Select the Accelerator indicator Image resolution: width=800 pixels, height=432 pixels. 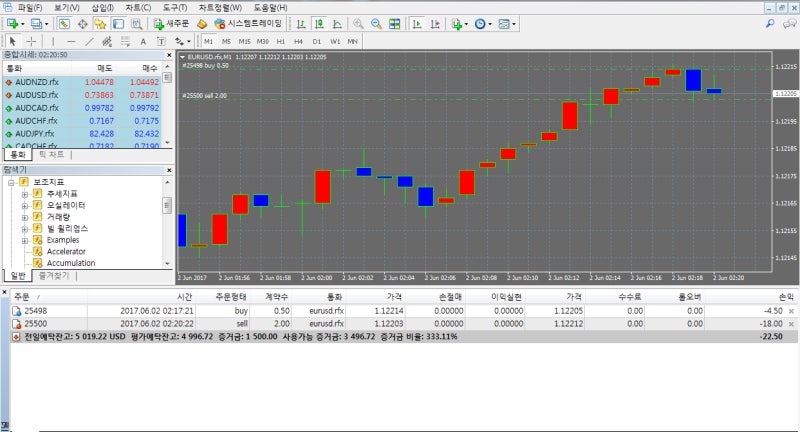point(66,251)
